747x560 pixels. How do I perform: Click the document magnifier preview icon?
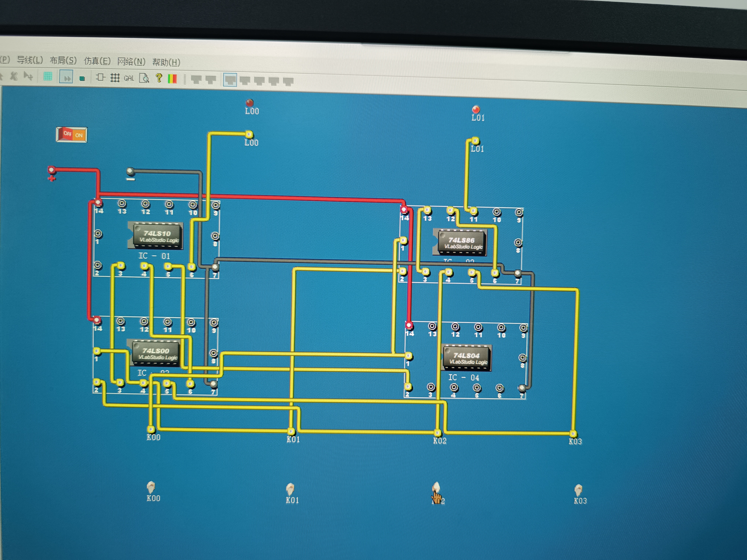(x=144, y=78)
